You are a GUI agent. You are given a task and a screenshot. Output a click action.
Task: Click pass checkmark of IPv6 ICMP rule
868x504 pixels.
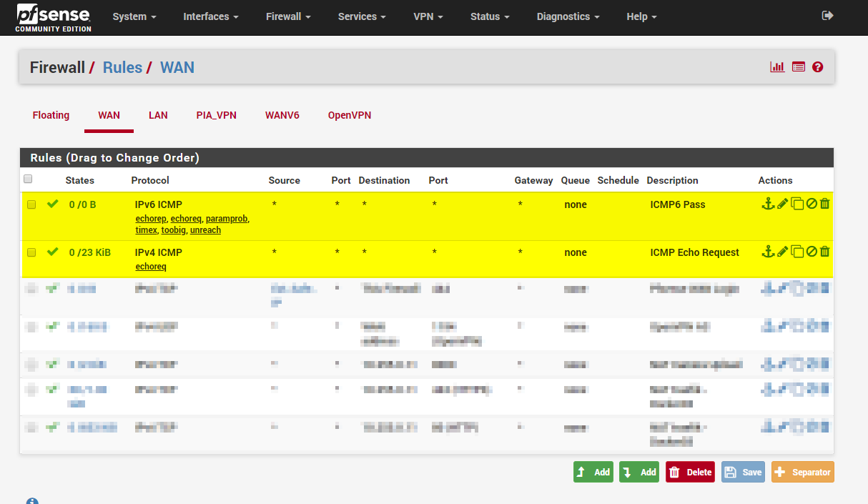click(x=52, y=204)
